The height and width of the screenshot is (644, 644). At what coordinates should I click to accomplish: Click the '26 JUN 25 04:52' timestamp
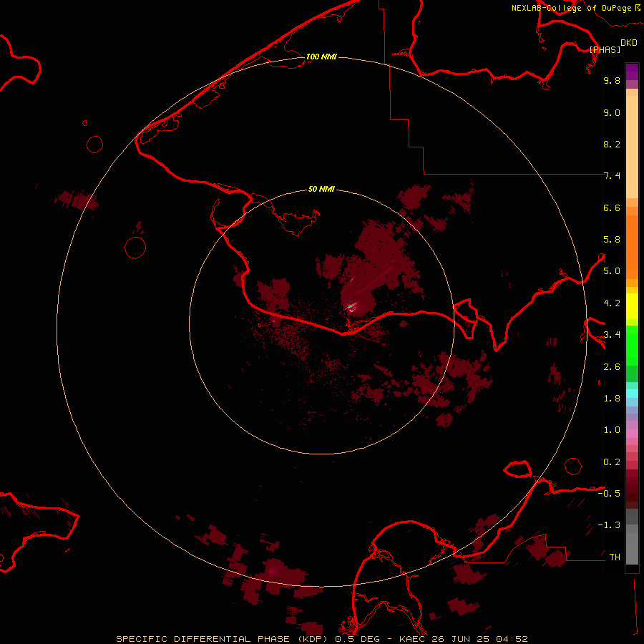tap(479, 639)
